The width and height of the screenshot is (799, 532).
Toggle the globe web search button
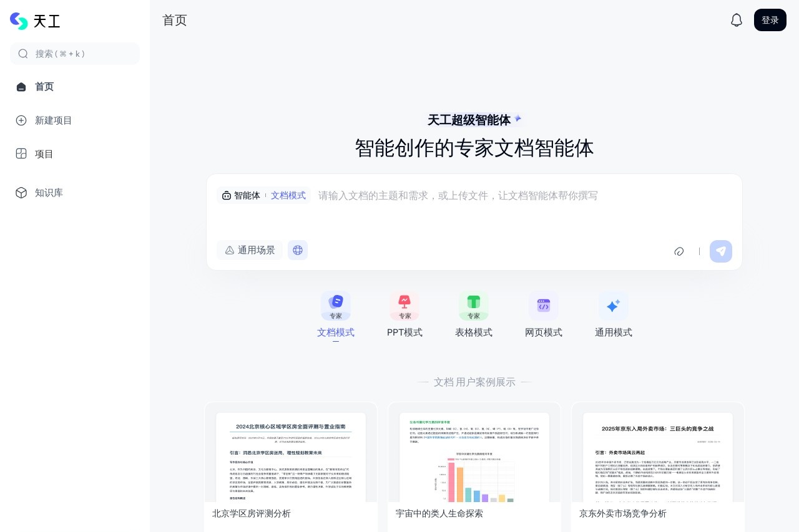[x=298, y=250]
